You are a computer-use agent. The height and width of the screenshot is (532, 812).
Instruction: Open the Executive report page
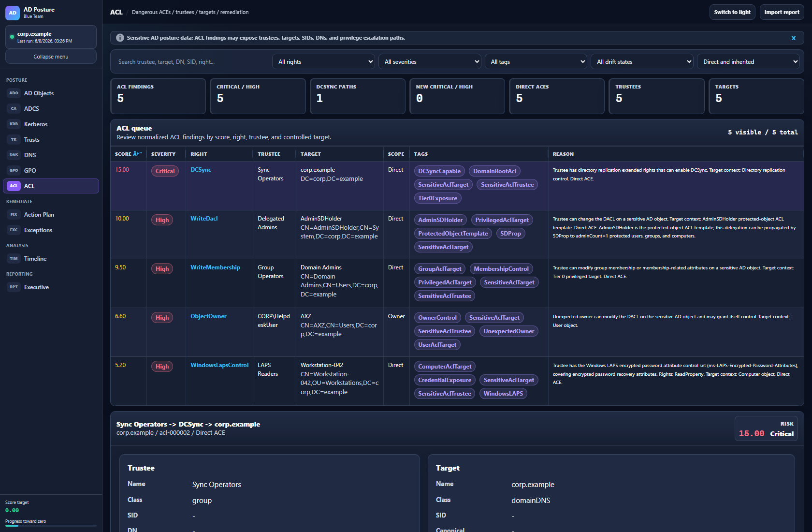51,287
